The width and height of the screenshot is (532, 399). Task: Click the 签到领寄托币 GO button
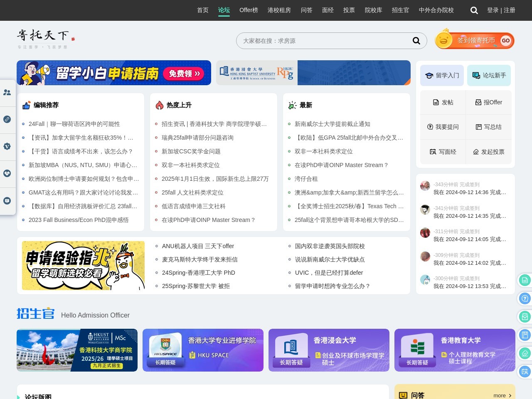click(x=505, y=41)
